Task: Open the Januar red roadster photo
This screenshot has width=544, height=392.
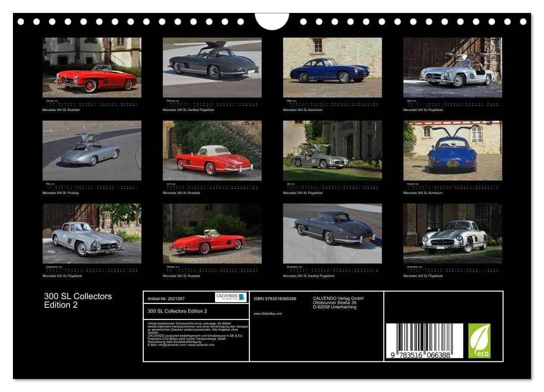Action: tap(92, 67)
